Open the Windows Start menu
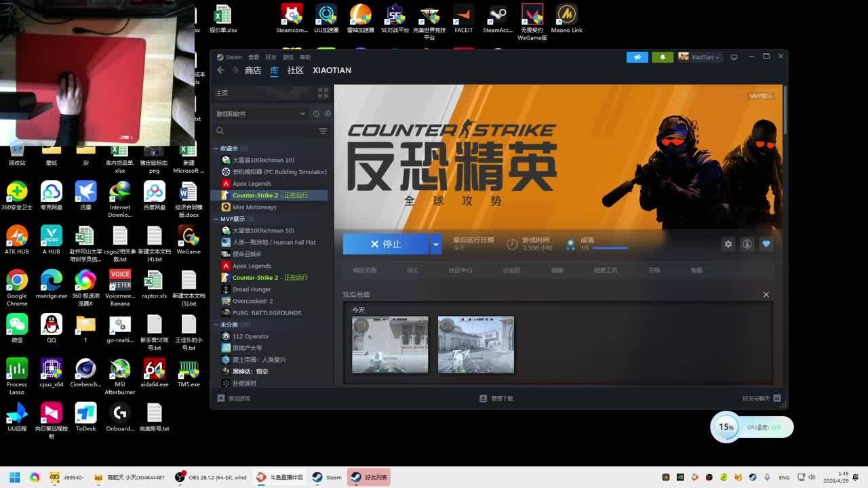868x488 pixels. pyautogui.click(x=14, y=477)
